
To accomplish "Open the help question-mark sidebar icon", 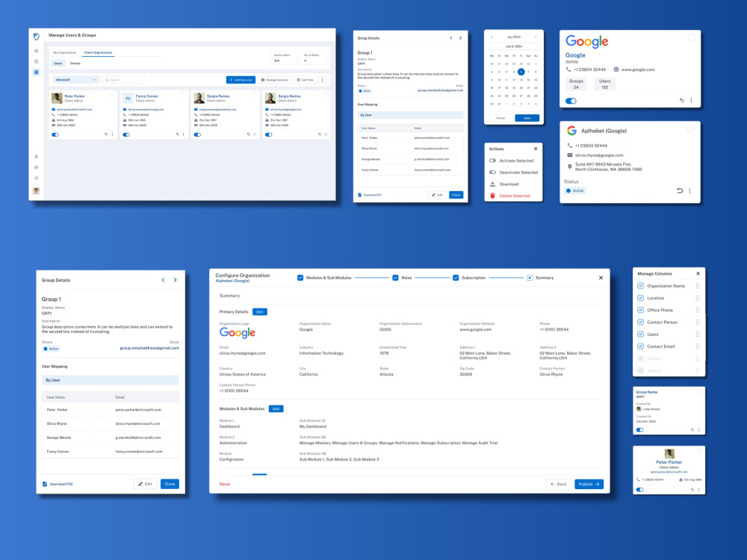I will pyautogui.click(x=36, y=167).
